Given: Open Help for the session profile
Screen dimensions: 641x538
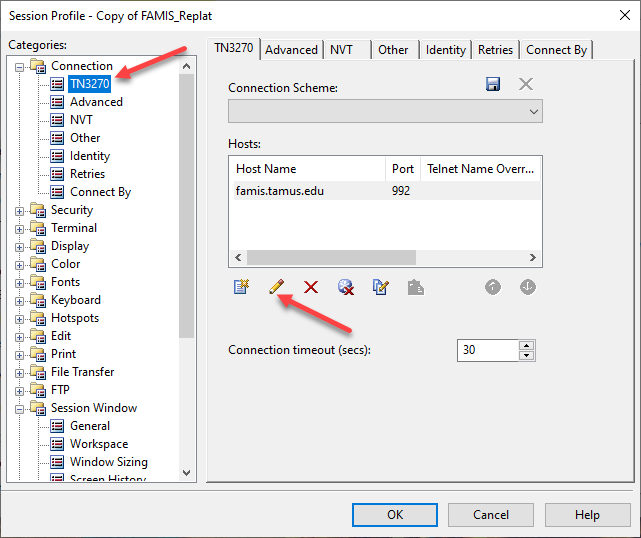Looking at the screenshot, I should [x=587, y=515].
